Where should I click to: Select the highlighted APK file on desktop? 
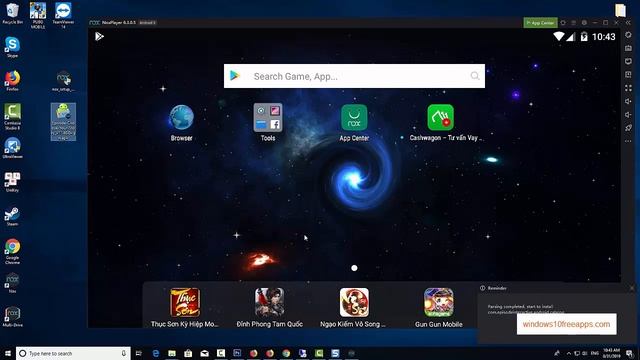[63, 122]
